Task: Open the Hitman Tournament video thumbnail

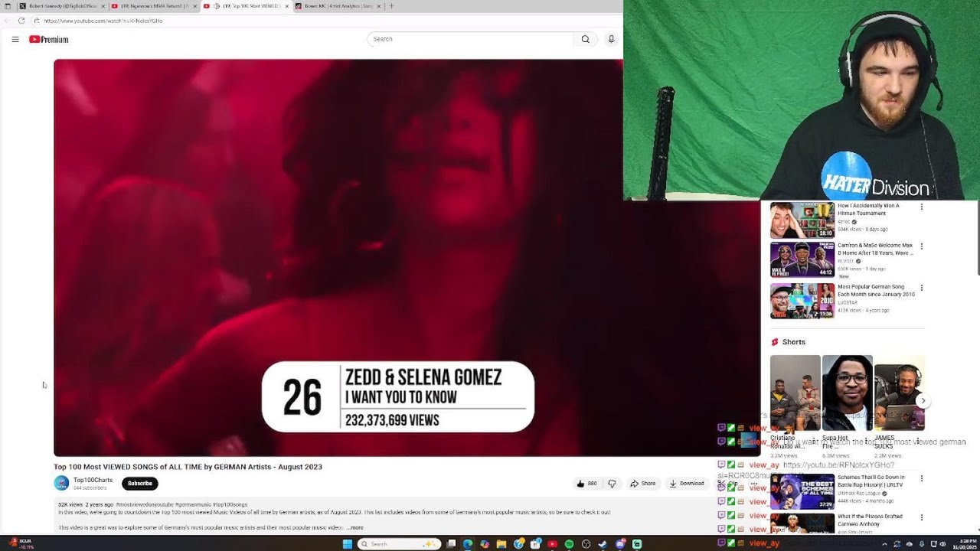Action: pos(802,220)
